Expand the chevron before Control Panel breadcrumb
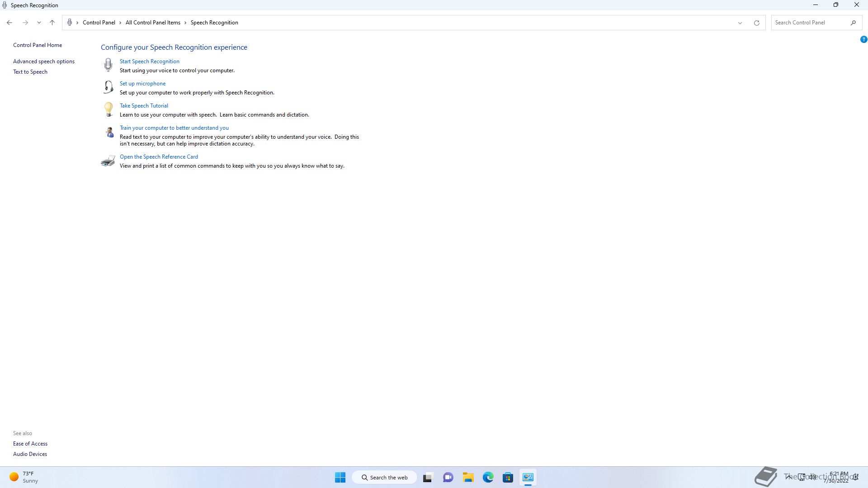Image resolution: width=868 pixels, height=488 pixels. (77, 23)
